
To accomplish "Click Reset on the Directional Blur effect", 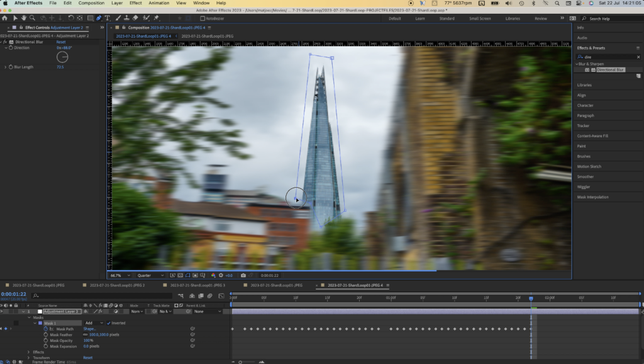I will pos(61,42).
